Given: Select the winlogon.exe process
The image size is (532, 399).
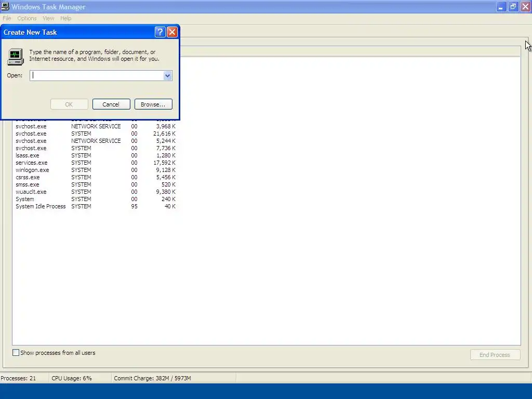Looking at the screenshot, I should coord(96,170).
